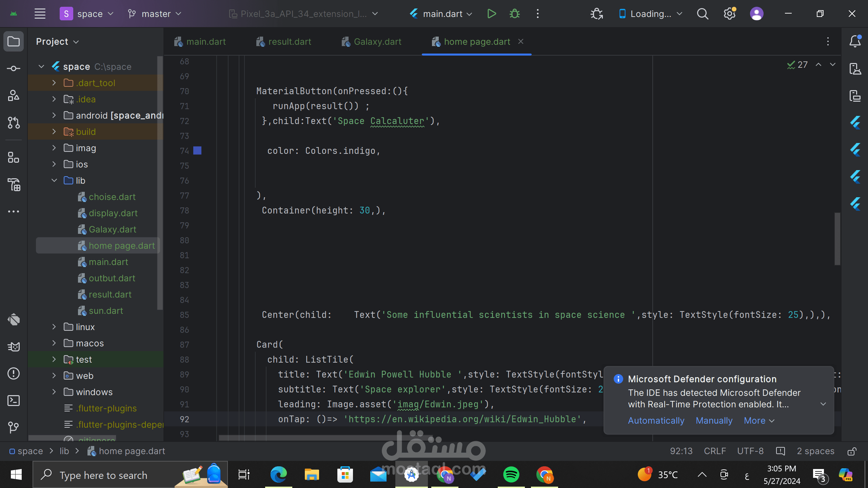Open the Notifications bell

[x=855, y=41]
